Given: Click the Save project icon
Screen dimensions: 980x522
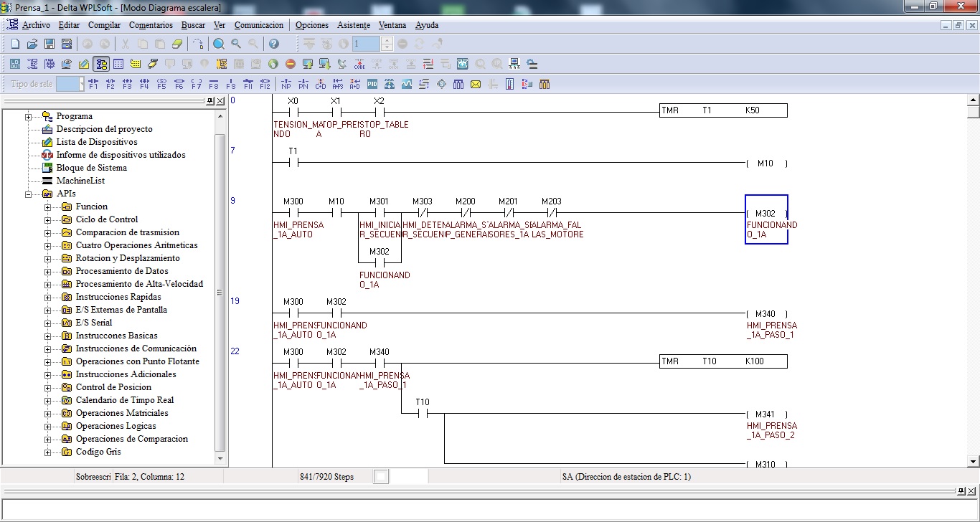Looking at the screenshot, I should click(x=50, y=44).
